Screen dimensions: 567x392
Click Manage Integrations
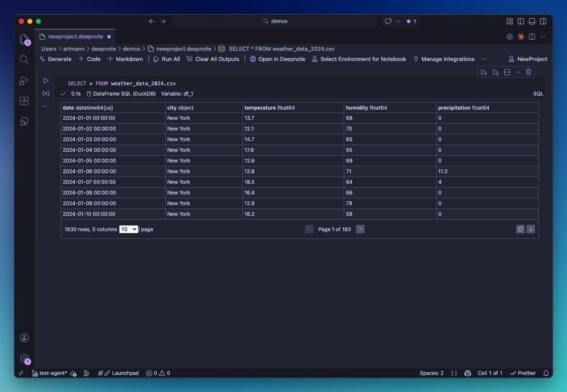pyautogui.click(x=444, y=59)
